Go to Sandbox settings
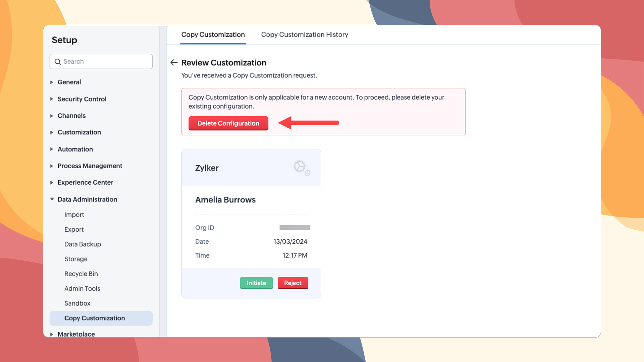This screenshot has width=644, height=362. click(x=77, y=303)
